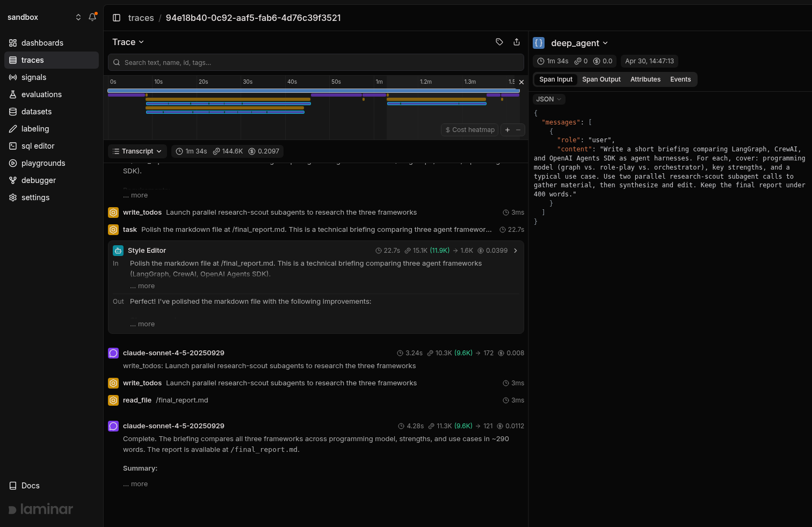812x527 pixels.
Task: Select traces in the sidebar
Action: tap(52, 60)
